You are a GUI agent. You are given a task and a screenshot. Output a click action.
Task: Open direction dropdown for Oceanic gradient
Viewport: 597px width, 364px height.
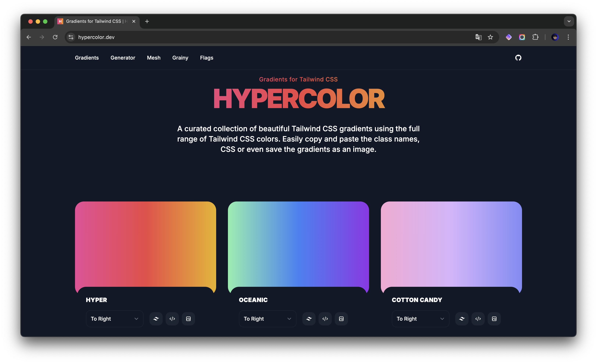point(267,319)
